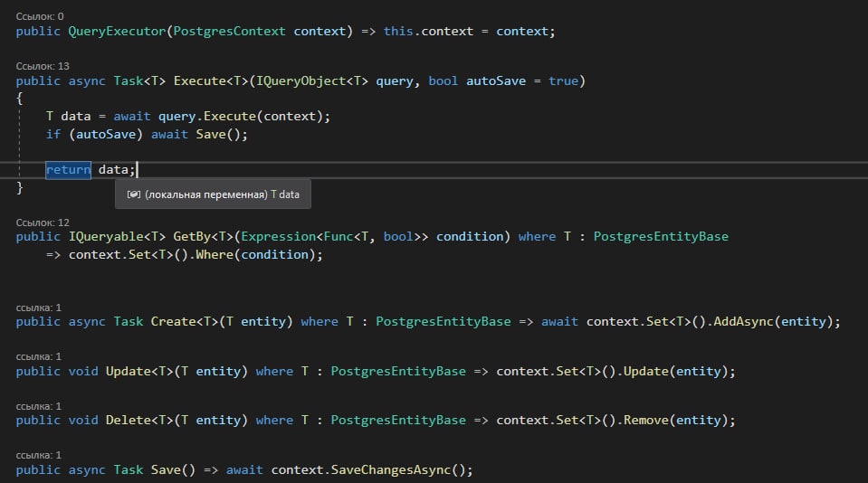Click the local variable icon in tooltip
The image size is (868, 483).
133,194
